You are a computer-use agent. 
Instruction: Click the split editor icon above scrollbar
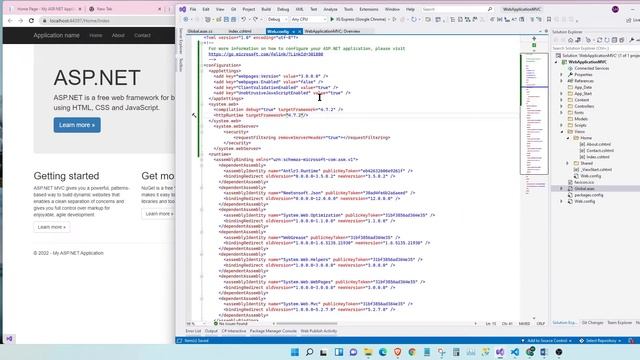click(534, 38)
